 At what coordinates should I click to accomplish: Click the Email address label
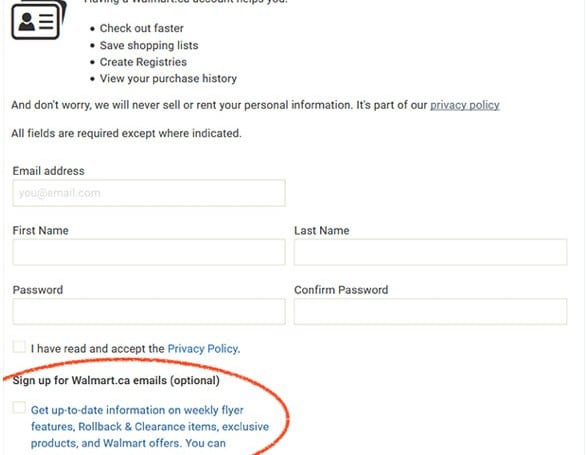[49, 171]
